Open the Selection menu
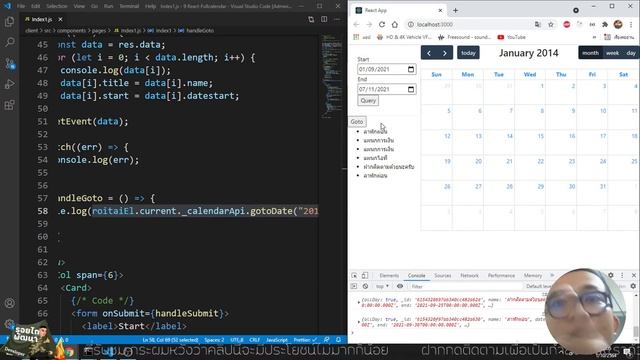 click(56, 6)
